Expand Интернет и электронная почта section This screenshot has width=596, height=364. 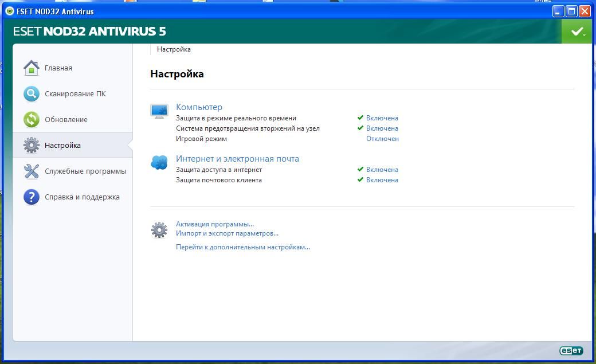[x=237, y=159]
